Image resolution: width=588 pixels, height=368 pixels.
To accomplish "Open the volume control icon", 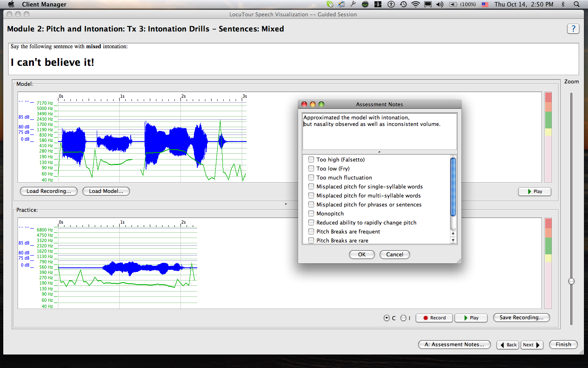I will [x=440, y=4].
